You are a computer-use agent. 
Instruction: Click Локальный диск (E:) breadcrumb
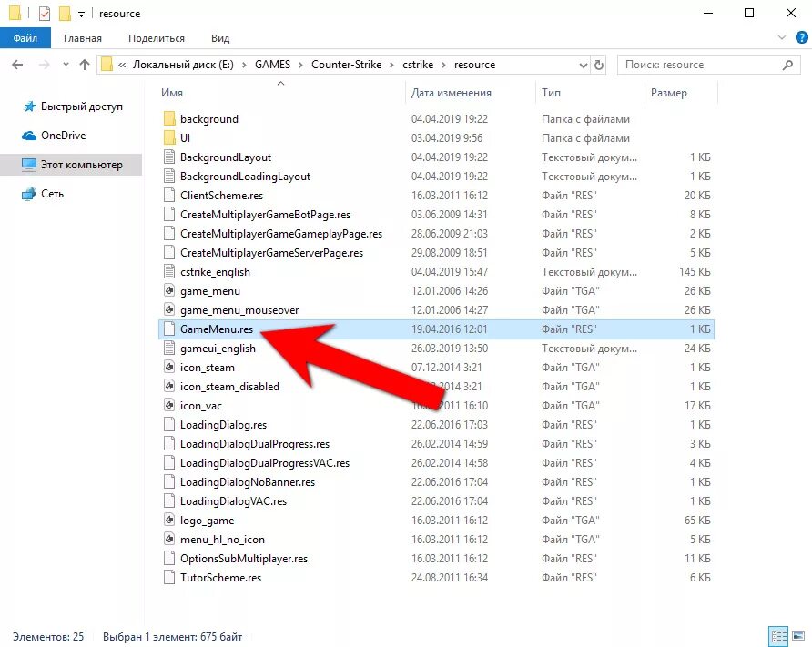pyautogui.click(x=183, y=65)
